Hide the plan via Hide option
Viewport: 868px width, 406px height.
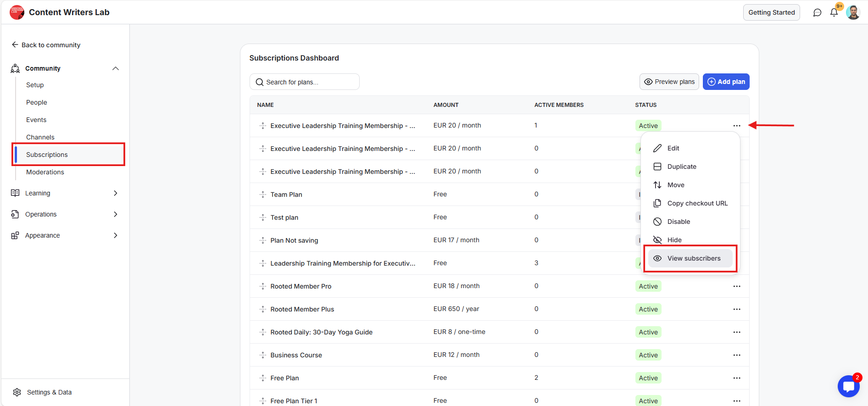(x=674, y=240)
